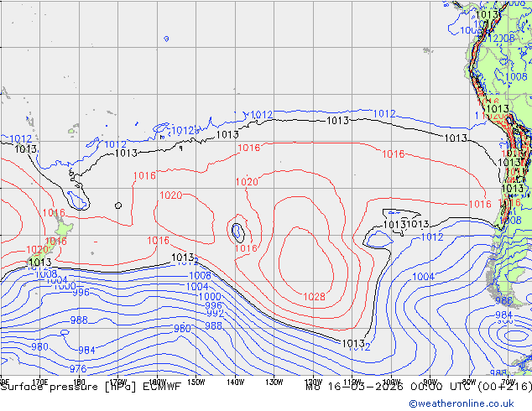Image resolution: width=532 pixels, height=411 pixels.
Task: Click the 130W longitude label
Action: pyautogui.click(x=274, y=382)
